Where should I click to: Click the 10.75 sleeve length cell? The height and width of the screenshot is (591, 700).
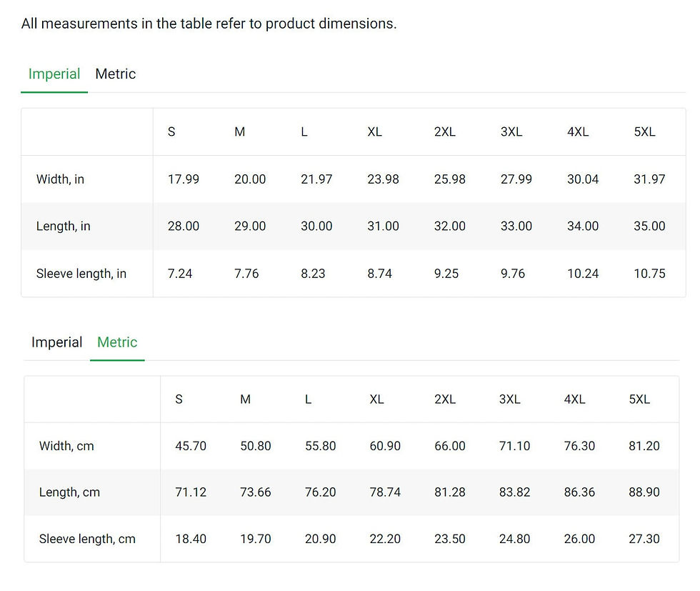pos(649,274)
